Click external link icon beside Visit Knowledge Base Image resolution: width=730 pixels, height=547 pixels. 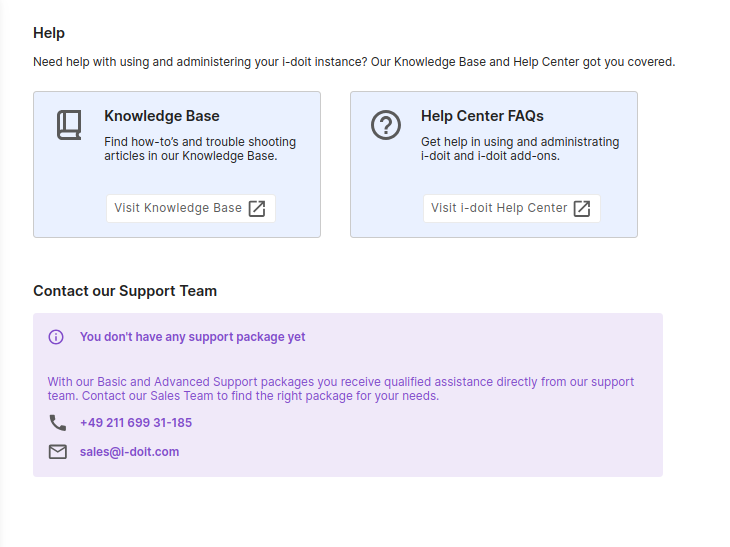point(257,208)
